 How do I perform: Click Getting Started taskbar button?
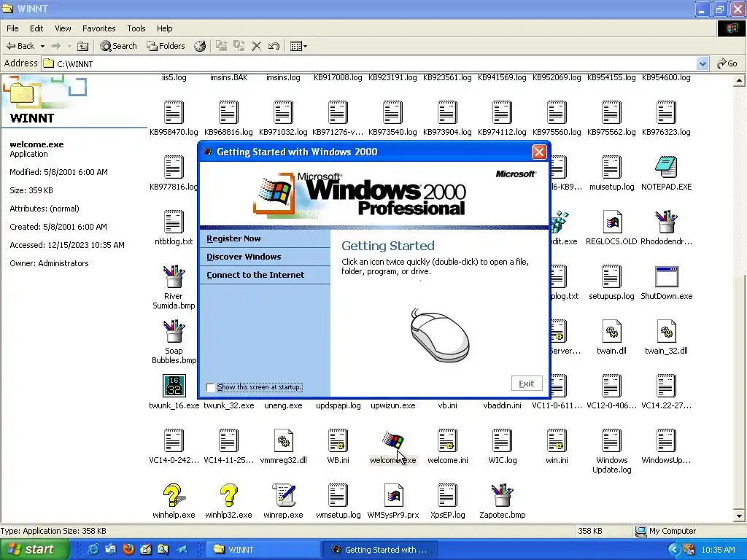(x=379, y=550)
